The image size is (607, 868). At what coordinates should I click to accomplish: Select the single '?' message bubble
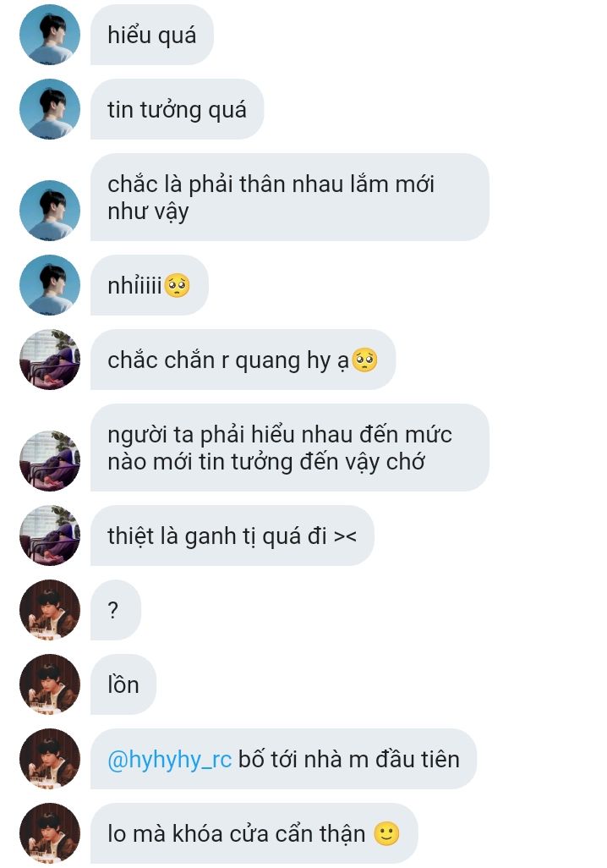[116, 609]
